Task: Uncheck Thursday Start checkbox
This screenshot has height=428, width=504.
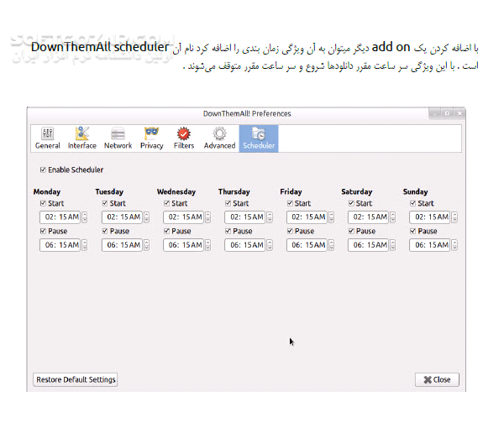Action: pos(228,203)
